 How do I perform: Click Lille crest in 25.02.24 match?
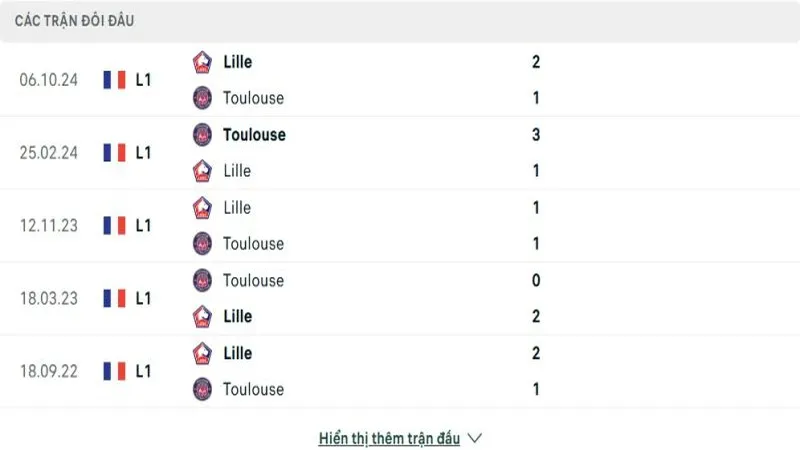pyautogui.click(x=202, y=171)
